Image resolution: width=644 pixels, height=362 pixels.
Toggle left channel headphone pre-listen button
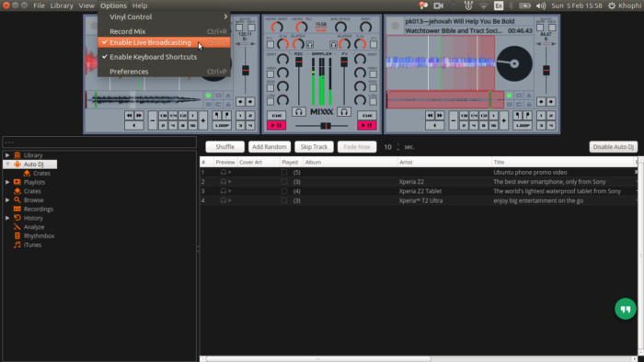[x=299, y=111]
